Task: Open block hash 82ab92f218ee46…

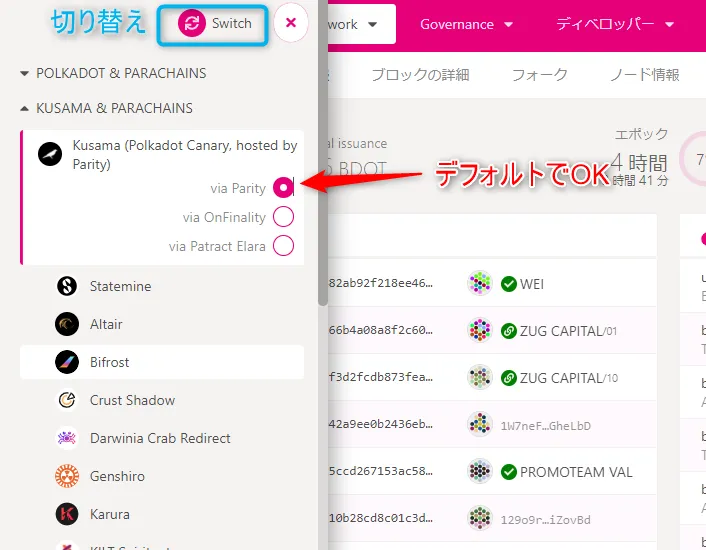Action: [x=380, y=283]
